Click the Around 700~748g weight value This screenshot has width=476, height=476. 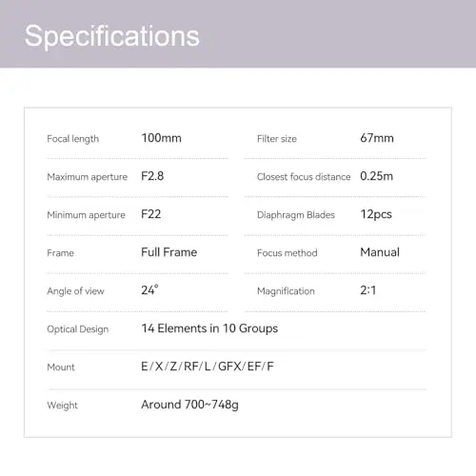pyautogui.click(x=189, y=405)
